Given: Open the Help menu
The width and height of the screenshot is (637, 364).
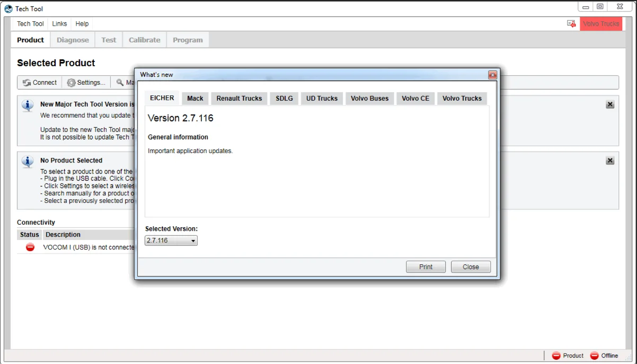Looking at the screenshot, I should [82, 24].
